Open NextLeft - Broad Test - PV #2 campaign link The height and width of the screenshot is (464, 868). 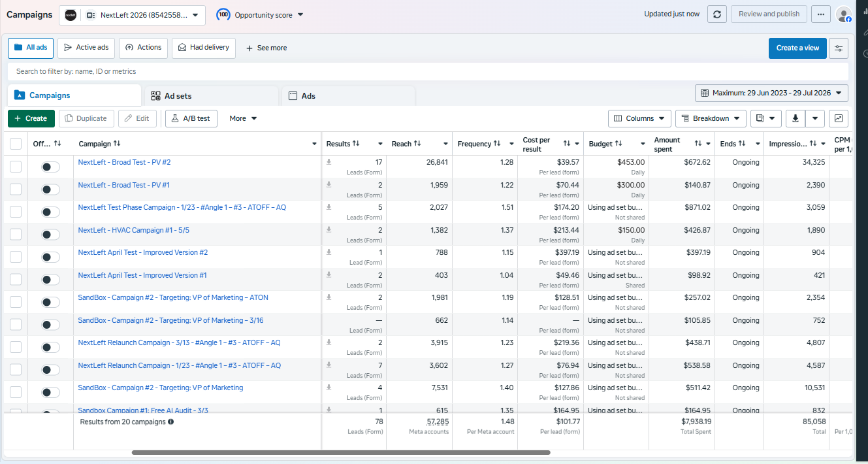tap(124, 162)
